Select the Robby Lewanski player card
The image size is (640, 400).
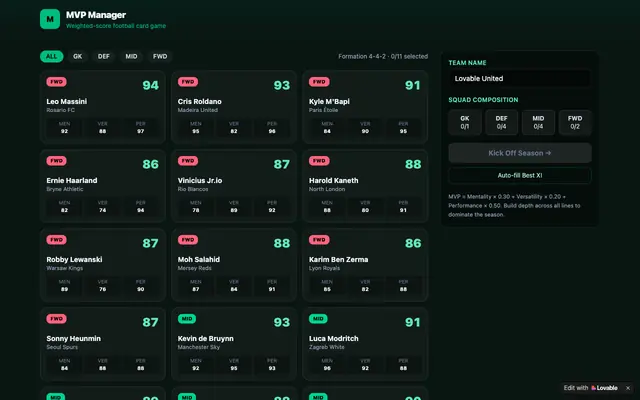(103, 265)
